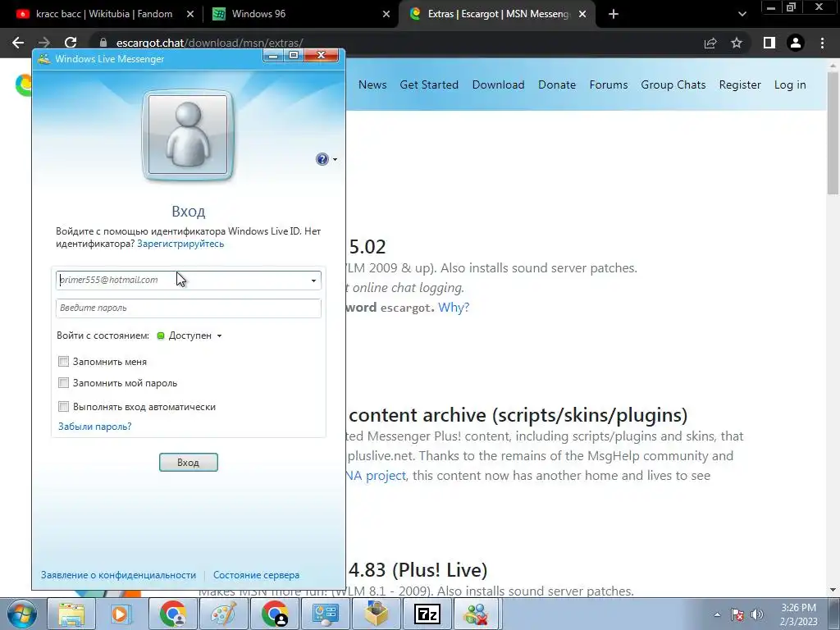Enable Выполнять вход автоматически checkbox
Viewport: 840px width, 630px height.
pyautogui.click(x=64, y=407)
